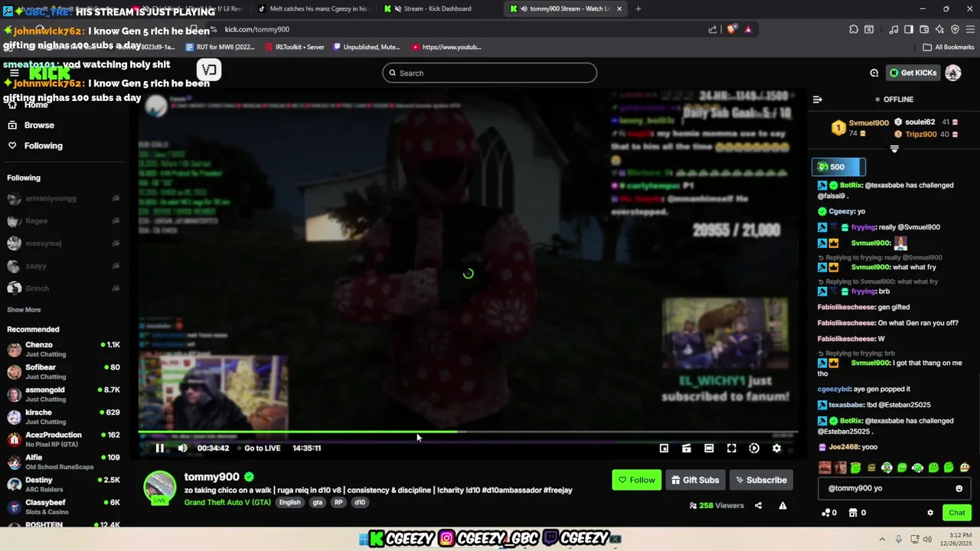
Task: Click the Get KICKs button
Action: click(x=913, y=73)
